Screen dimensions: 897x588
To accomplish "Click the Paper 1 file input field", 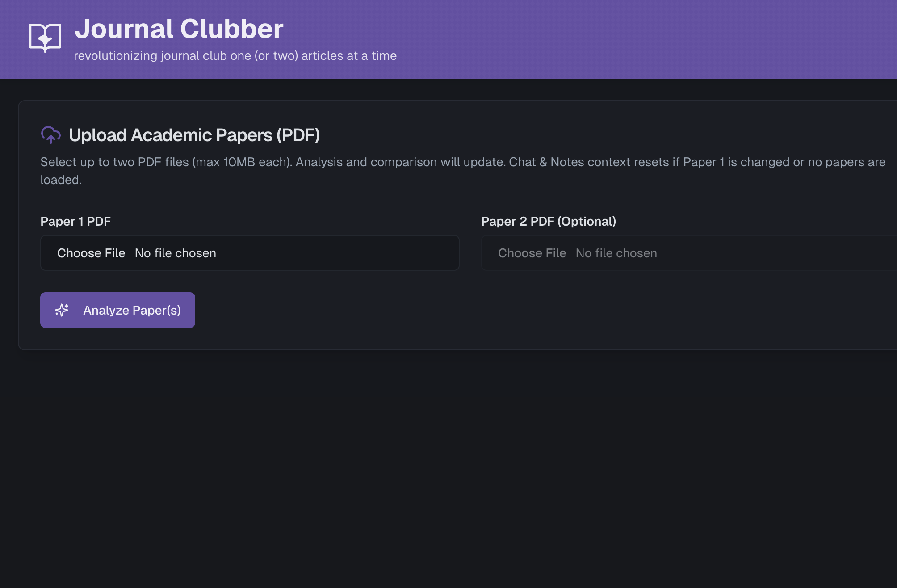I will click(x=250, y=253).
